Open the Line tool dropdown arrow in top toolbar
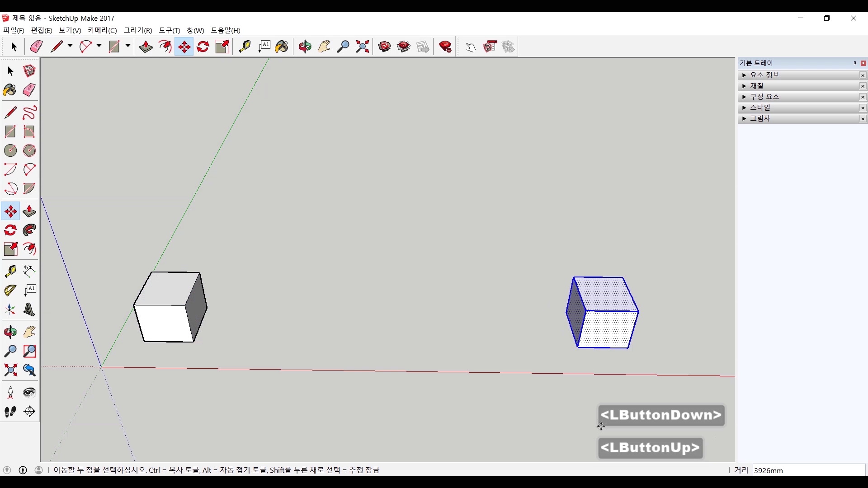The image size is (868, 488). (x=70, y=46)
